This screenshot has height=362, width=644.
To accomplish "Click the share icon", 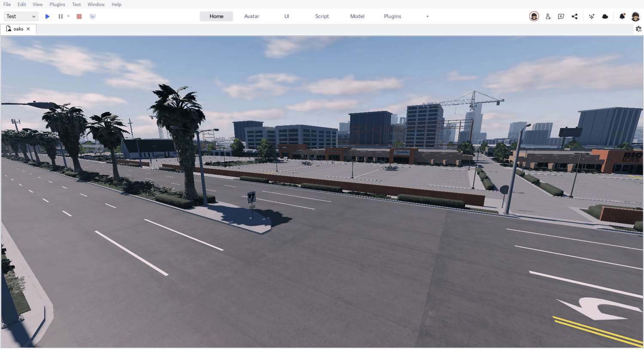I will coord(574,16).
